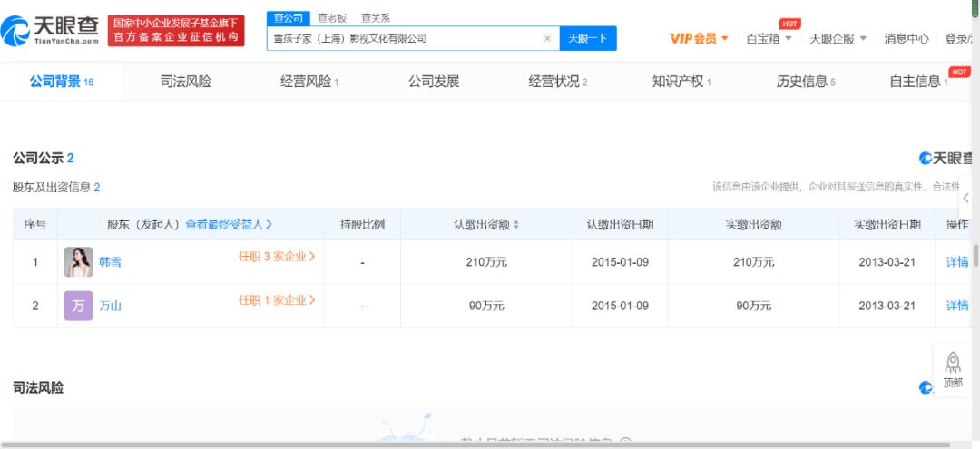Click the 公司公示 section heading
The image size is (980, 449).
44,158
